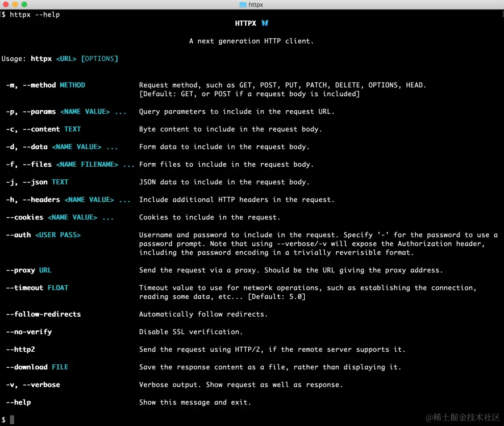
Task: Click the line starting 'password prompt. Note that'
Action: [x=312, y=244]
